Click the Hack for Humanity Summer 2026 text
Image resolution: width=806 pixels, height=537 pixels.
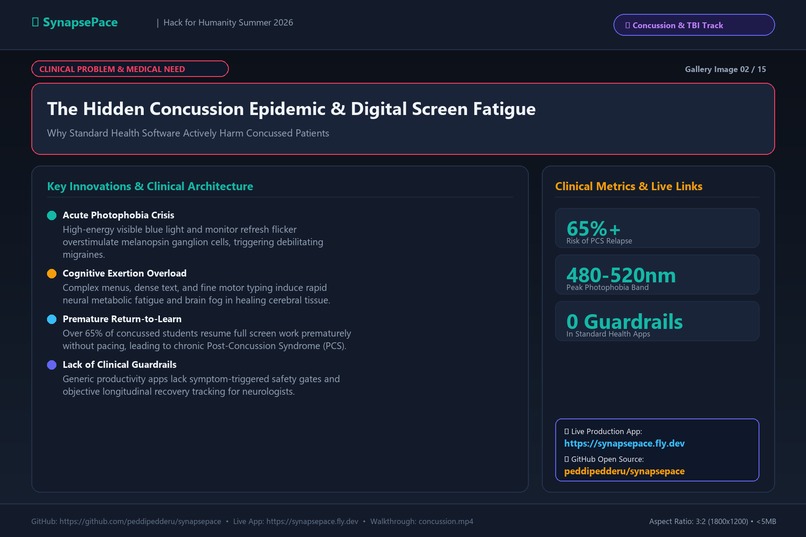click(228, 23)
